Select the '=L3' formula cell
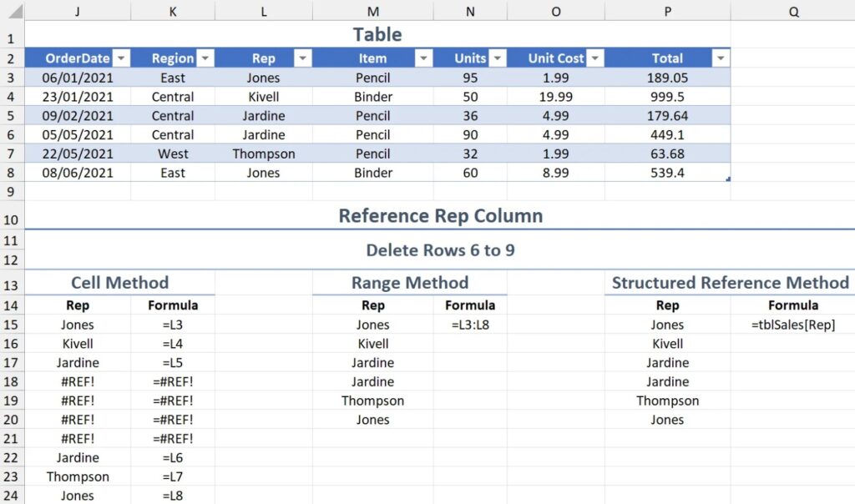855x504 pixels. click(x=173, y=325)
